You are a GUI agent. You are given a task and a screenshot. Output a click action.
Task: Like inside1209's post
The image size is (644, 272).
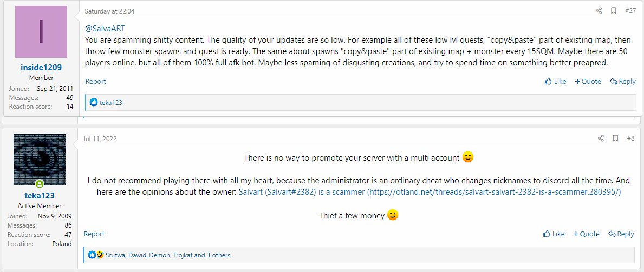[555, 82]
